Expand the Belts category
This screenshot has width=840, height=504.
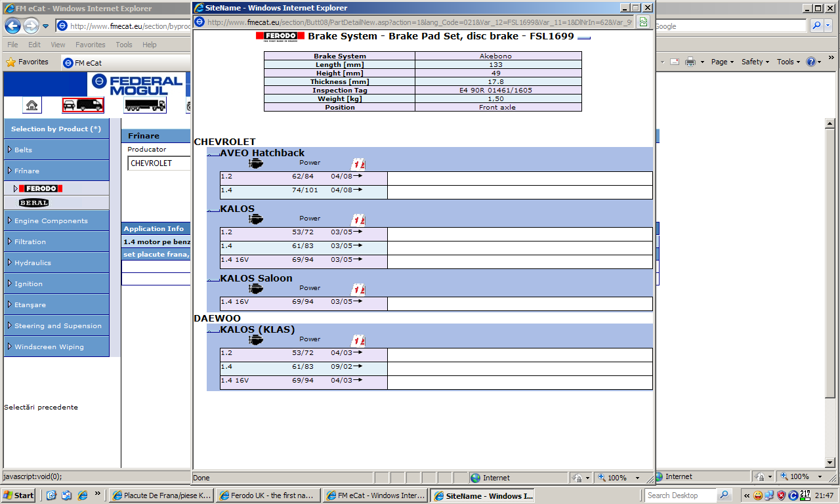(56, 150)
